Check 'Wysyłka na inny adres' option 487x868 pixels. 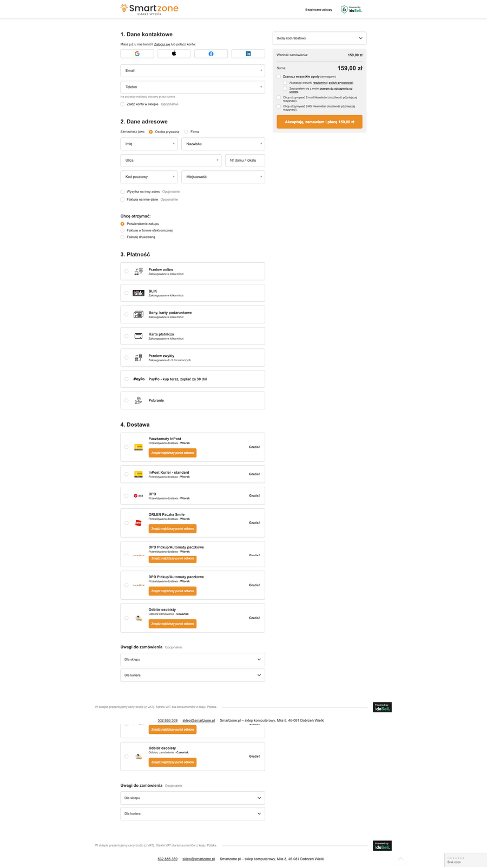[x=122, y=191]
